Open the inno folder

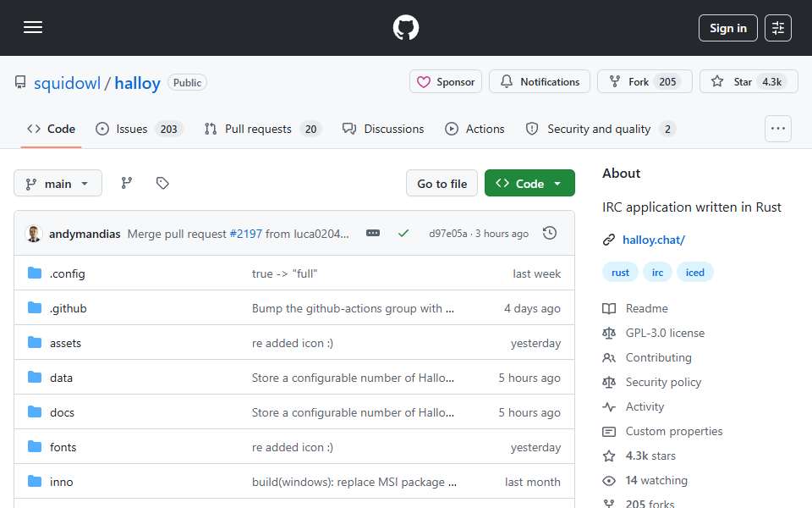pyautogui.click(x=61, y=482)
